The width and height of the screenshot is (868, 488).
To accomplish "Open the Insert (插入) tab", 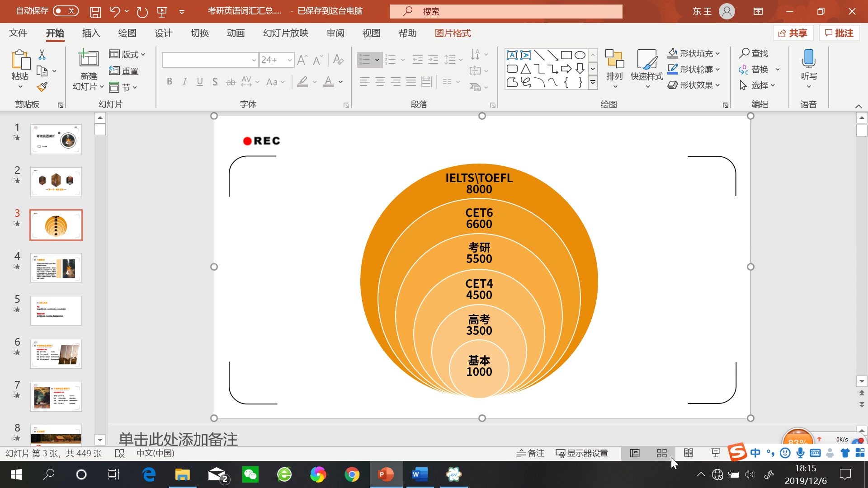I will coord(91,33).
